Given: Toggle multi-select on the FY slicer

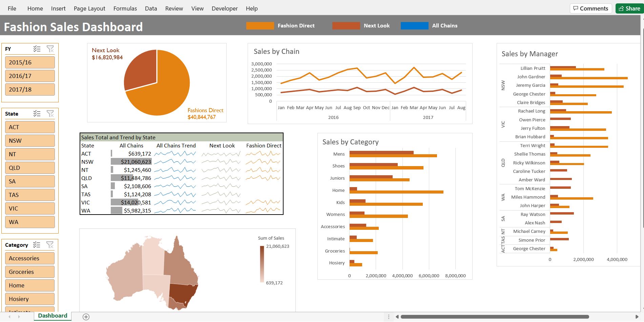Looking at the screenshot, I should coord(37,49).
